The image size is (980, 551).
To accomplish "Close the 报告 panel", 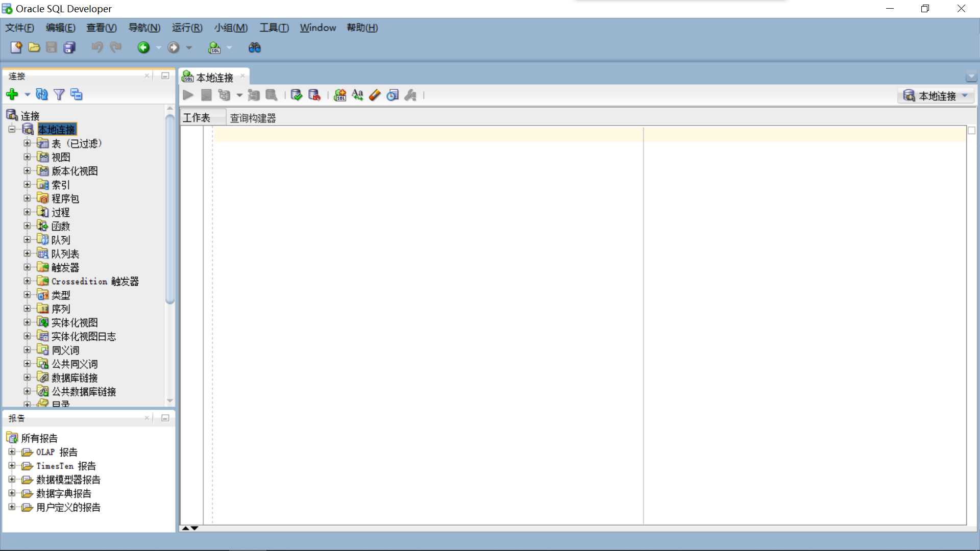I will tap(147, 418).
